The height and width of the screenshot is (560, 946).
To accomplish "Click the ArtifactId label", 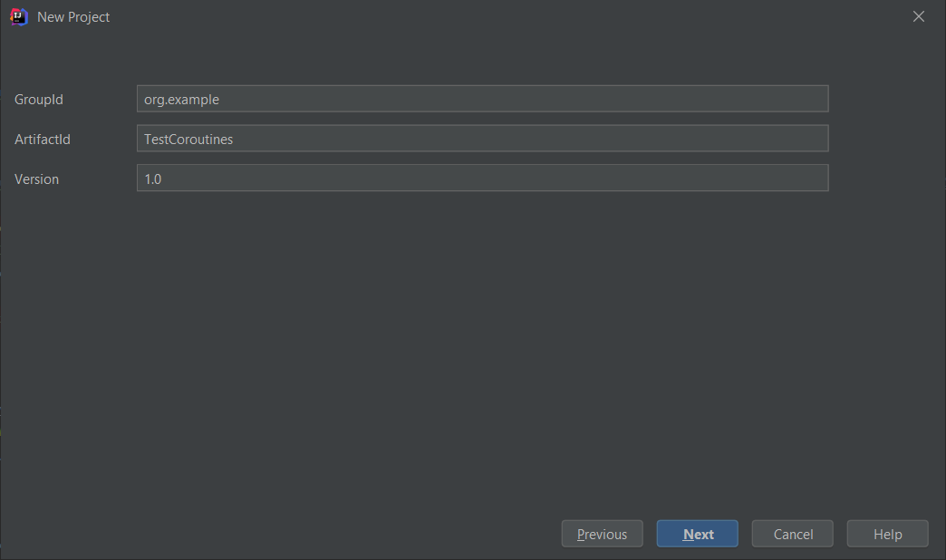I will point(43,140).
